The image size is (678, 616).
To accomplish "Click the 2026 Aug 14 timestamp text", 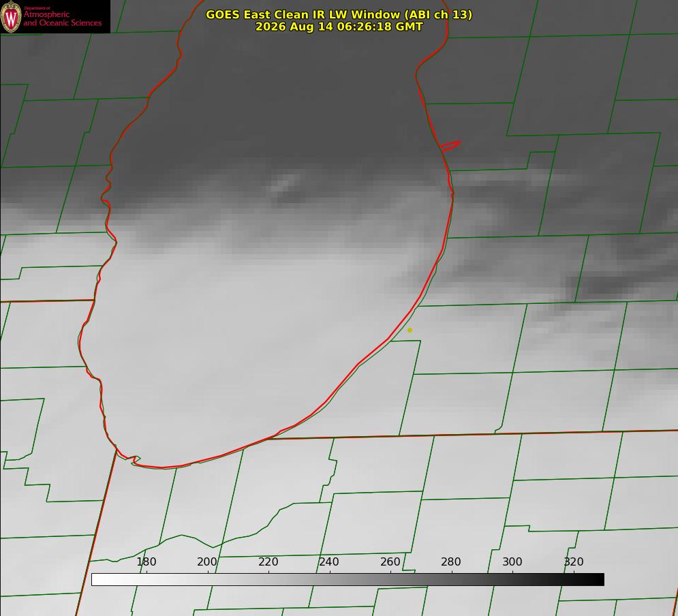I will pos(339,27).
